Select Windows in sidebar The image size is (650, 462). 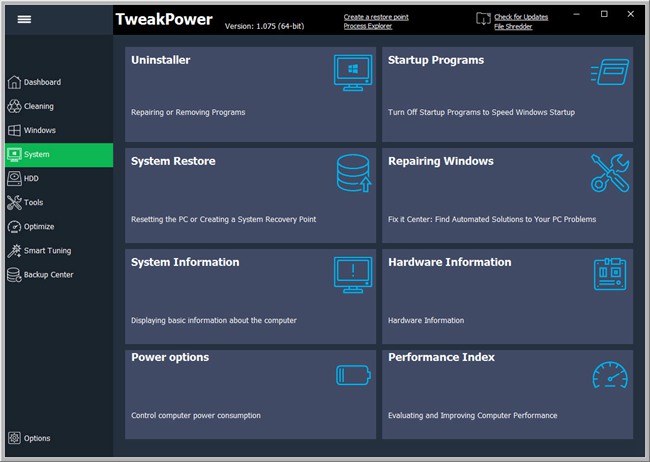[x=40, y=130]
